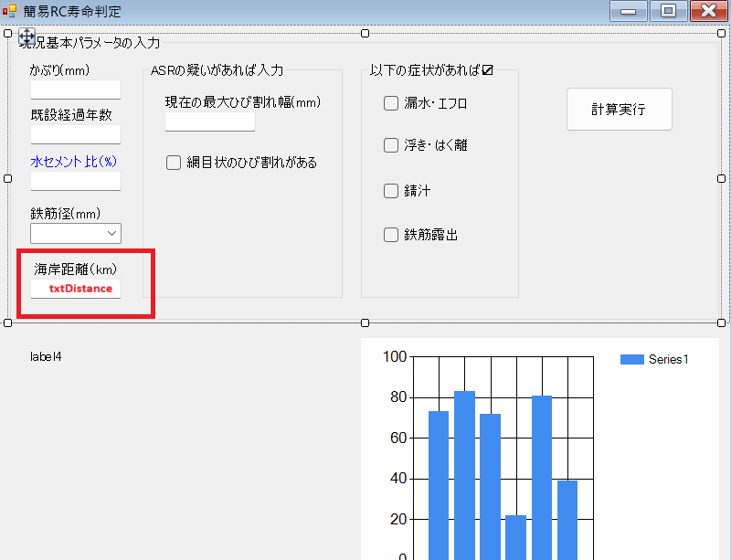Image resolution: width=731 pixels, height=560 pixels.
Task: Select the 鉄筋露出 checkbox
Action: coord(391,235)
